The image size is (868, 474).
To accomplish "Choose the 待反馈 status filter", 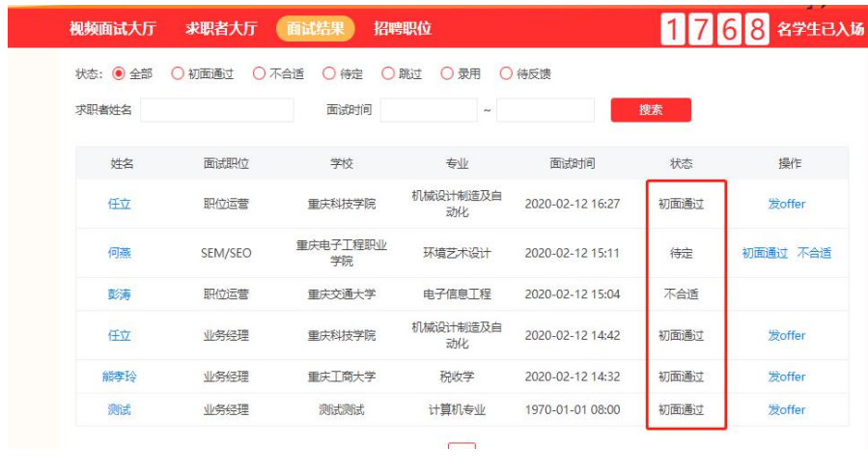I will tap(506, 74).
